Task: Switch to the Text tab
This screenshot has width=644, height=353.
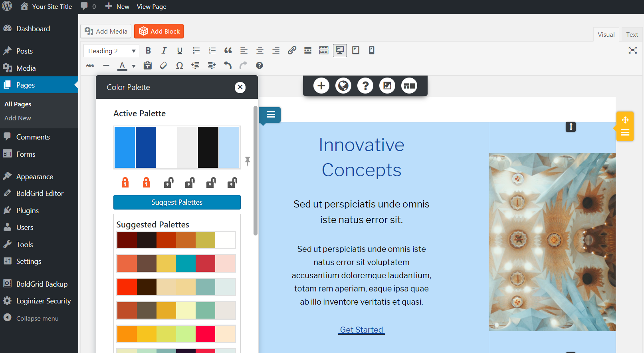Action: tap(632, 34)
